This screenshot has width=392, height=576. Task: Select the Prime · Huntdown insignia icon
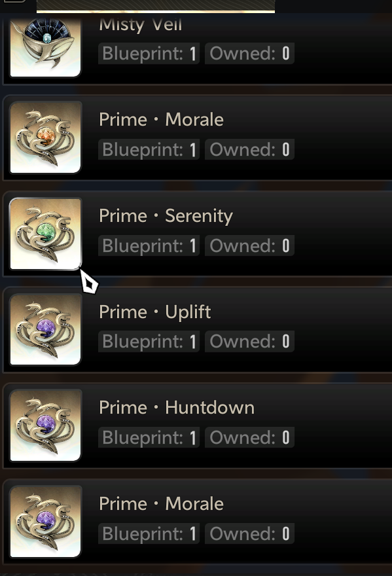pos(45,425)
